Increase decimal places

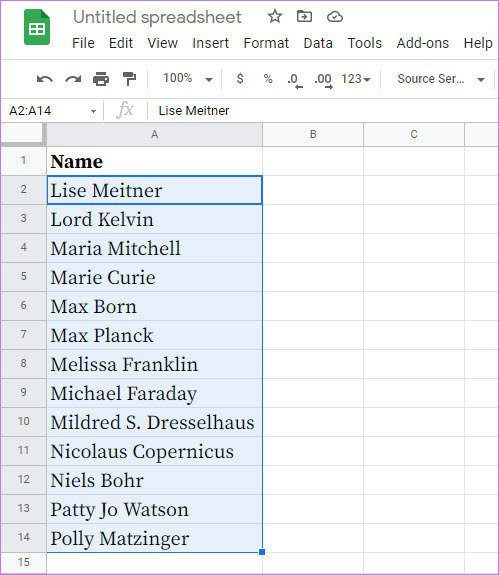[323, 80]
